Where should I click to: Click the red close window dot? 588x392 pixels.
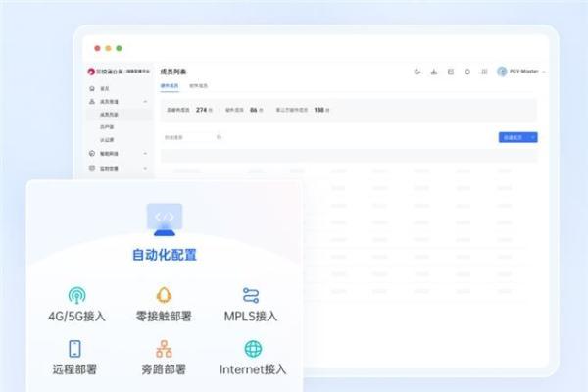point(97,48)
